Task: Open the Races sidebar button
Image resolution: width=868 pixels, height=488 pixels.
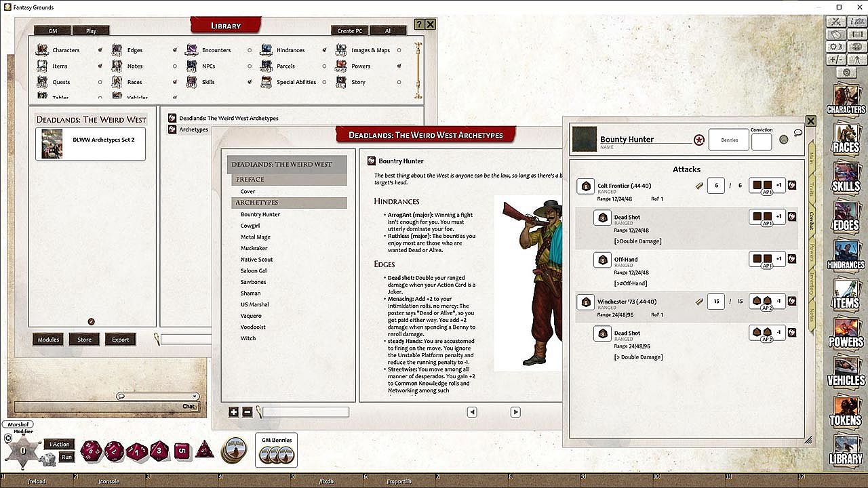Action: 846,139
